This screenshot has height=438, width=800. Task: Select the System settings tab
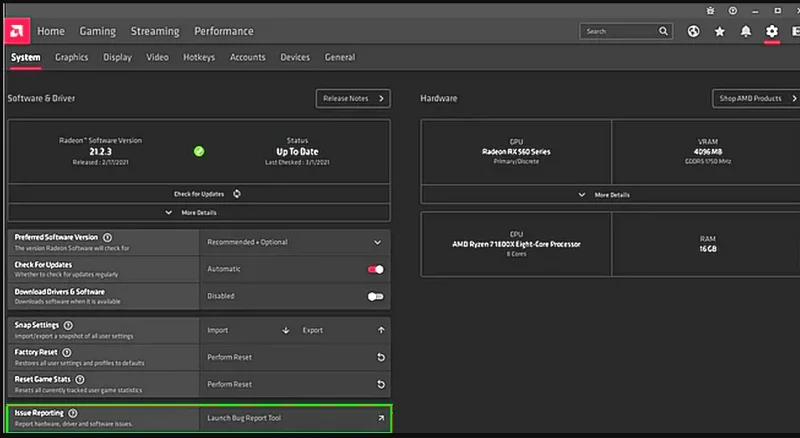coord(26,57)
